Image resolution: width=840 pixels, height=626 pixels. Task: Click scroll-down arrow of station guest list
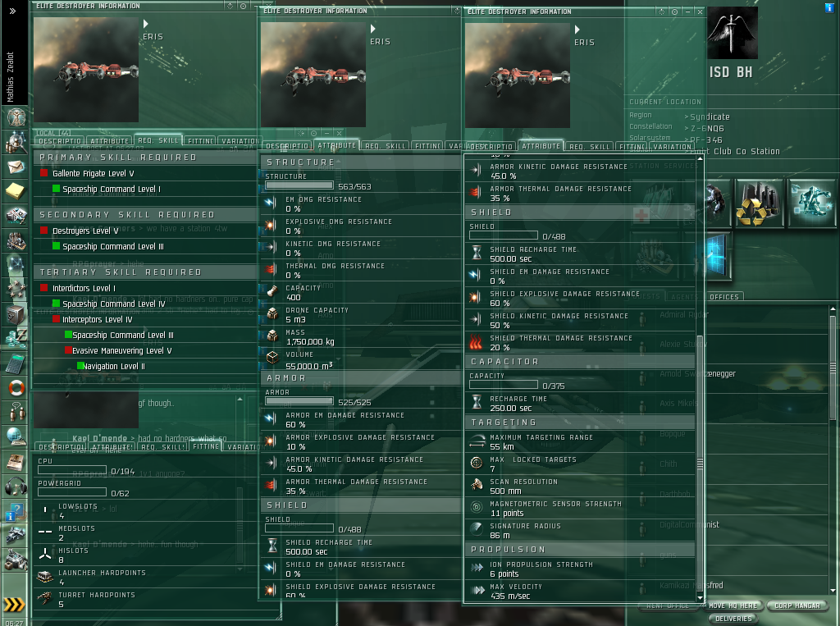coord(833,591)
